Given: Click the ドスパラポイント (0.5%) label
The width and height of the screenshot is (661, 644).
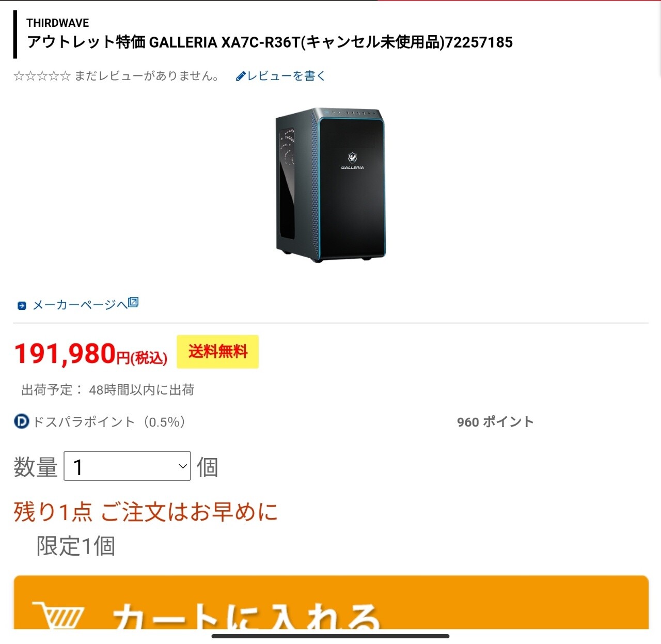Looking at the screenshot, I should (108, 422).
